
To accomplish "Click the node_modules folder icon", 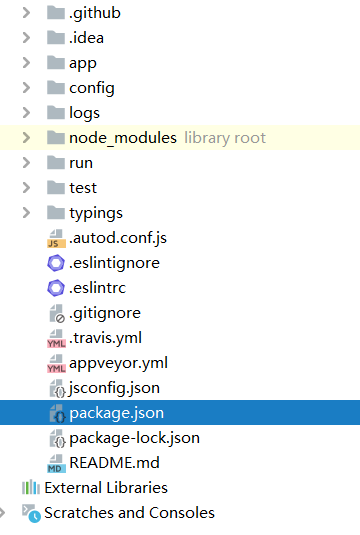I will 56,138.
